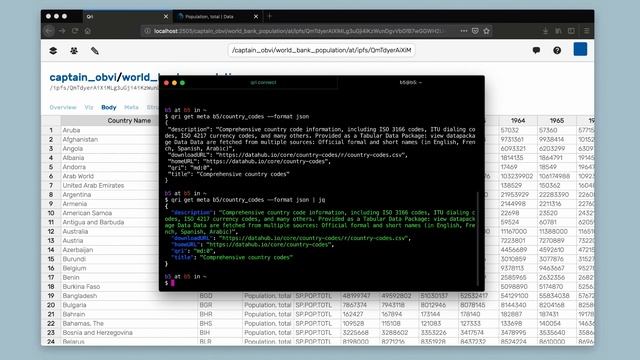Open the peers group icon in Qri toolbar

74,51
